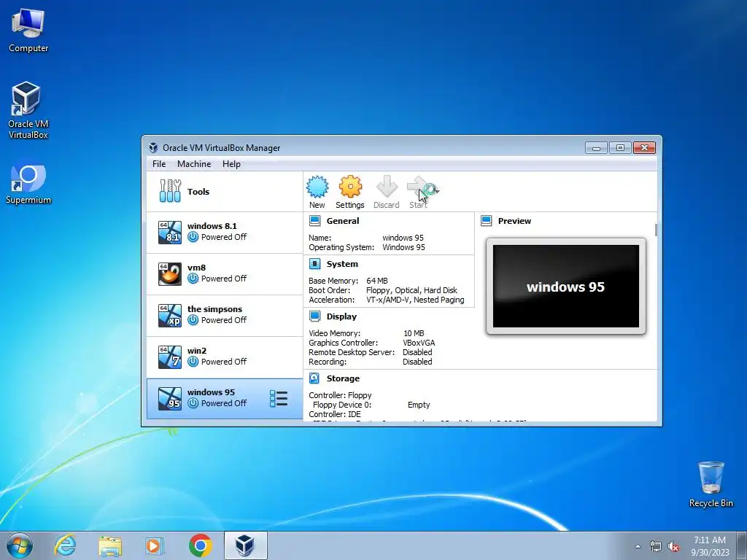Open the General settings link
Viewport: 747px width, 560px height.
[343, 221]
